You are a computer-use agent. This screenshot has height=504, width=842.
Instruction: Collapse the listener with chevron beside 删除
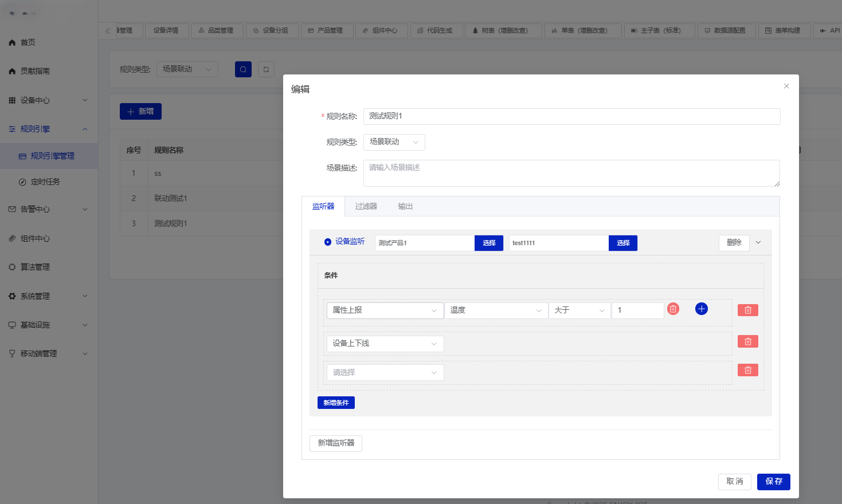coord(758,242)
